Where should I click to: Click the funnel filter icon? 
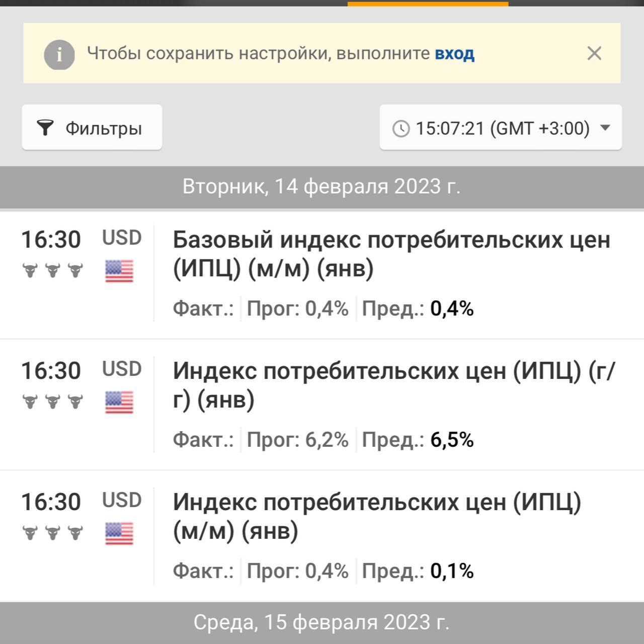(45, 128)
